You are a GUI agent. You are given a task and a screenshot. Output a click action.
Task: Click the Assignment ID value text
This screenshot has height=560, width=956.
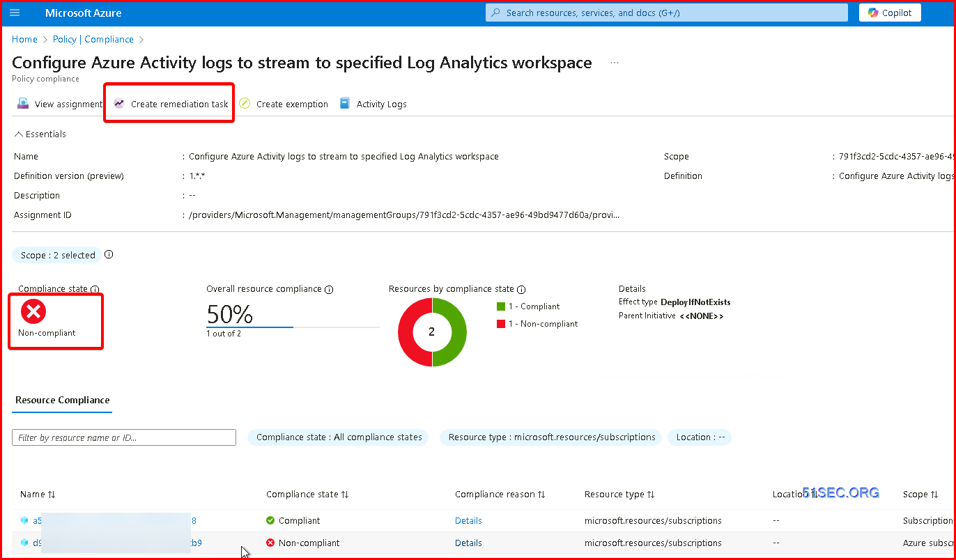click(x=404, y=215)
